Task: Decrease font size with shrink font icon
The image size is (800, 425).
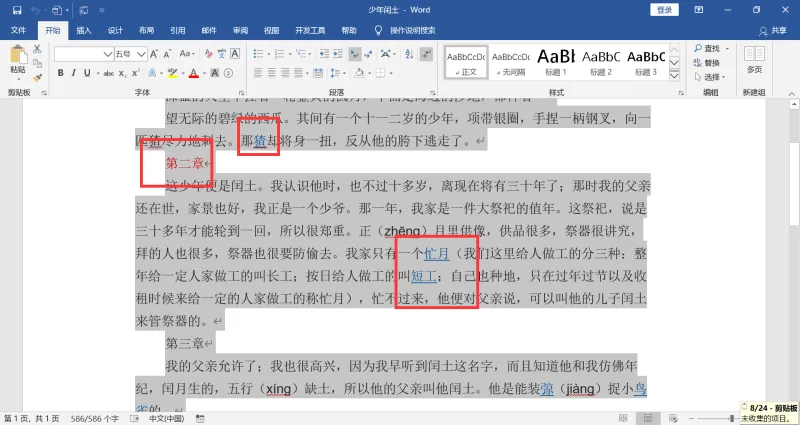Action: (x=167, y=54)
